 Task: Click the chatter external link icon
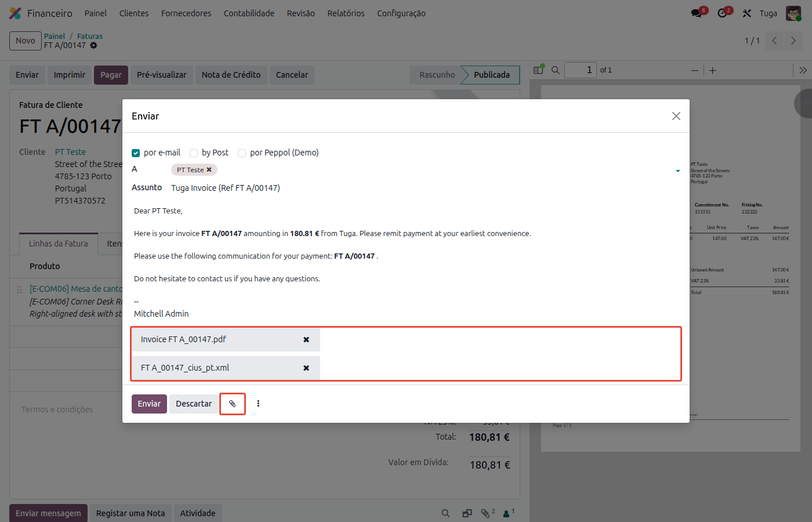[x=467, y=513]
